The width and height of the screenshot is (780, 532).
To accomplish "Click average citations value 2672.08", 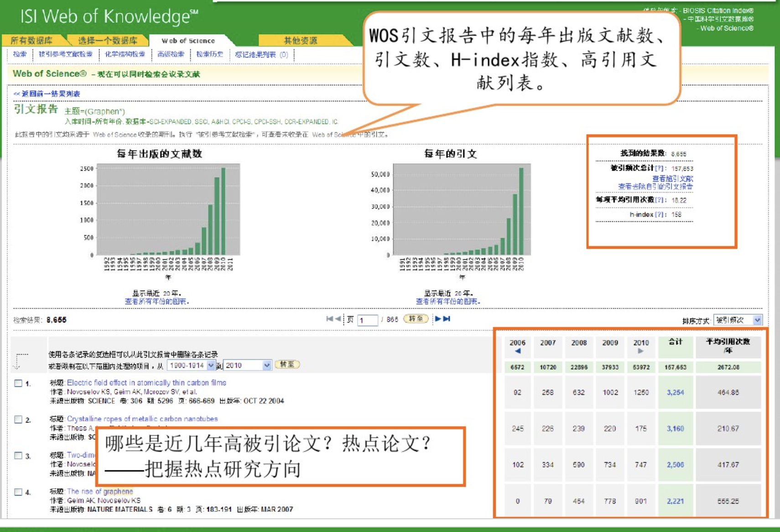I will coord(728,367).
